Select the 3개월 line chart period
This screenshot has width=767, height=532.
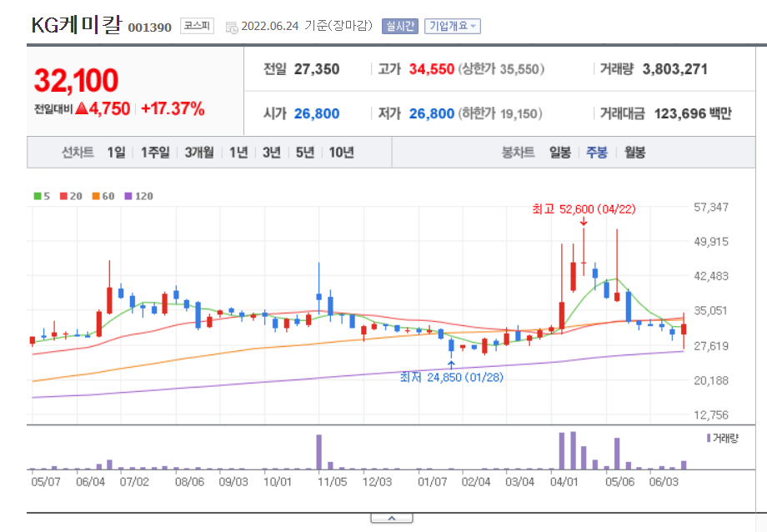pyautogui.click(x=199, y=153)
